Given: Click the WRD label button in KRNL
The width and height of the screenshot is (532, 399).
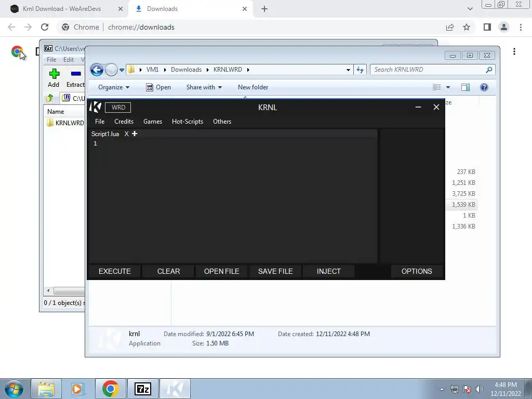Looking at the screenshot, I should 118,107.
